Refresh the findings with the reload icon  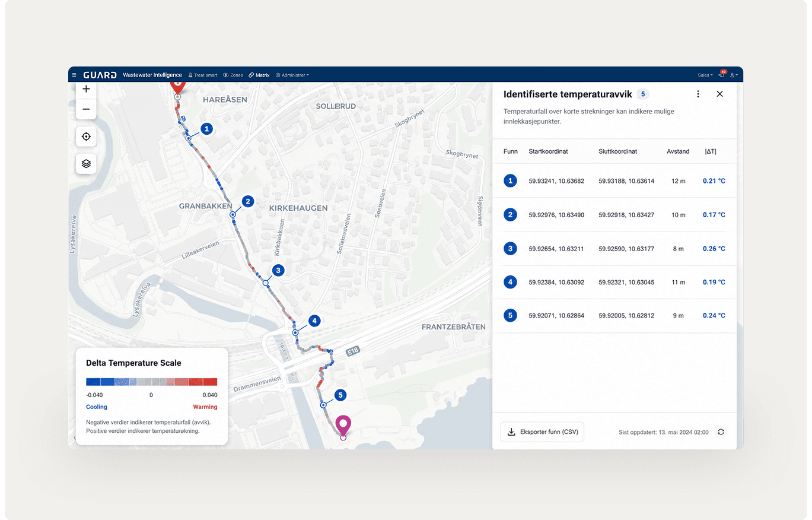[x=721, y=432]
